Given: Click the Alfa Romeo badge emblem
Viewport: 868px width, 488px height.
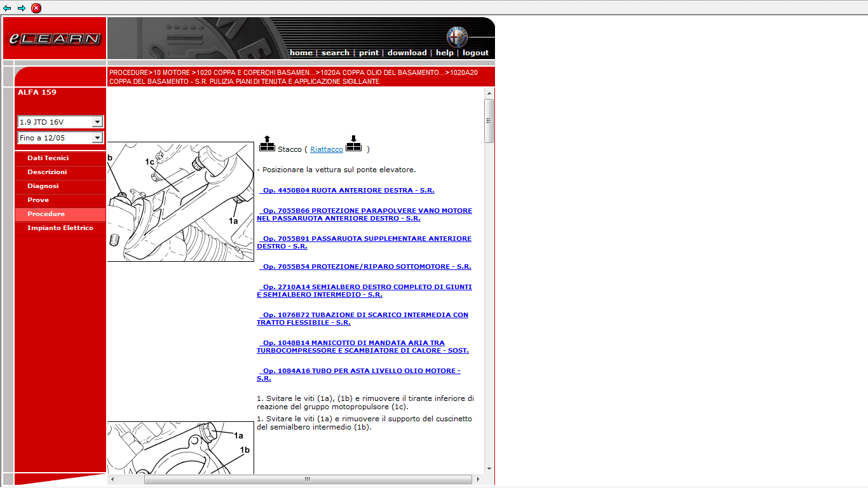Looking at the screenshot, I should (456, 37).
